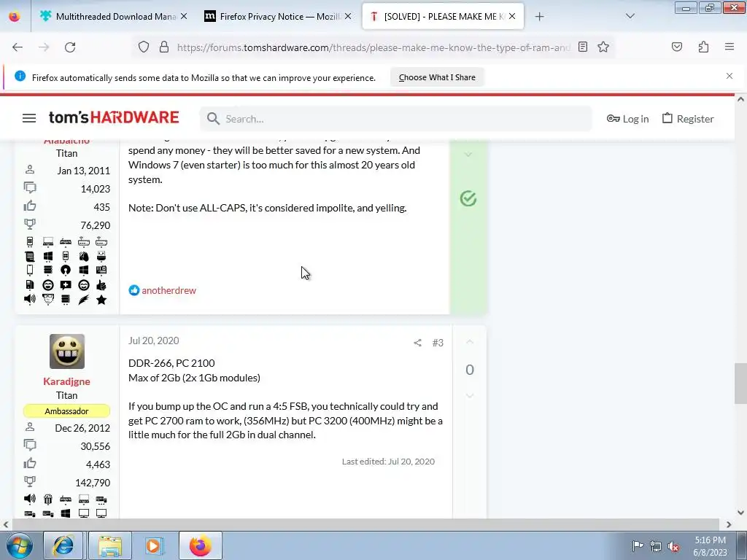Upvote post #3 with up arrow
Screen dimensions: 747x560
tap(469, 342)
